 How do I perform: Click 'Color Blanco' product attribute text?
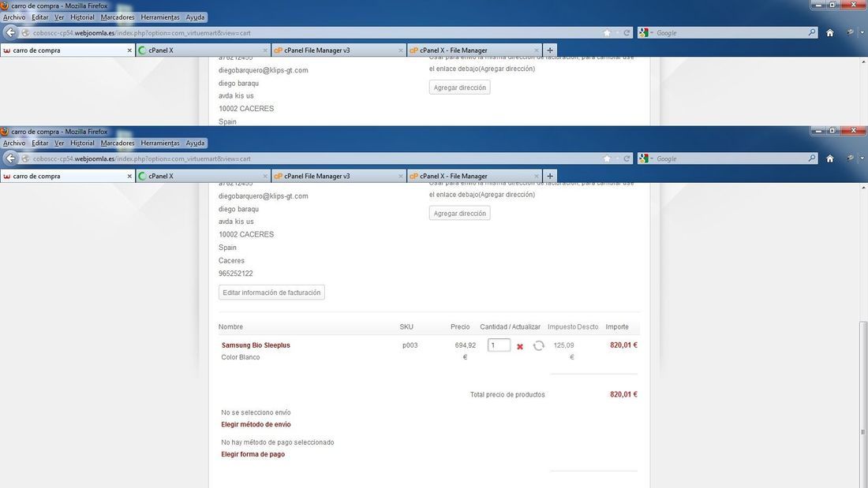240,357
